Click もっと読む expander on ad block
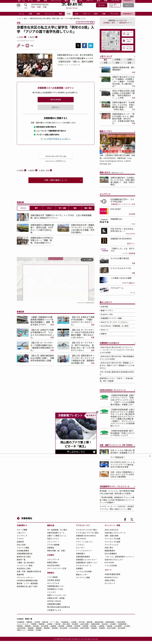152x644 pixels. pos(87,260)
